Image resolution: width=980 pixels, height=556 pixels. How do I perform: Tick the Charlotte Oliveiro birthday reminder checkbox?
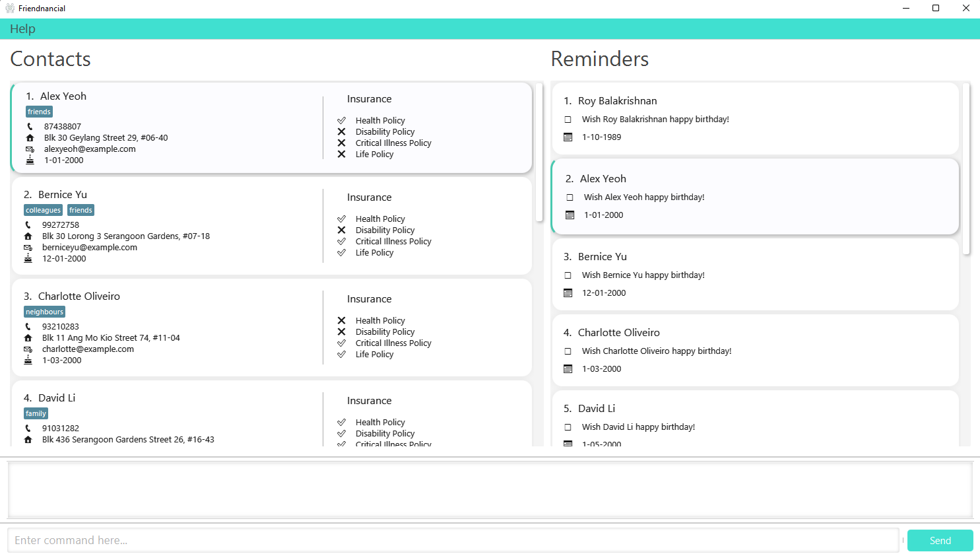click(568, 351)
